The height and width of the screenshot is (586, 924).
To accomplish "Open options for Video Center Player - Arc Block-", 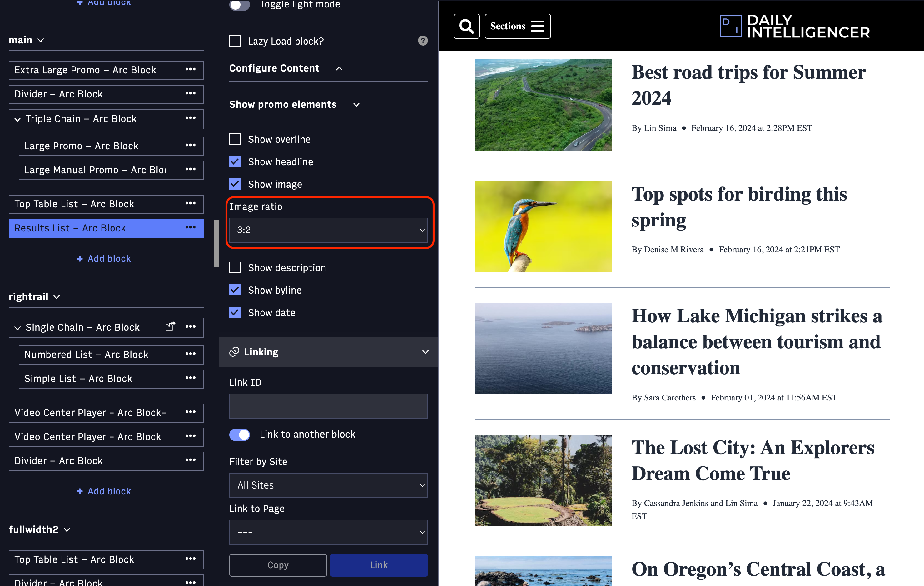I will pyautogui.click(x=190, y=412).
